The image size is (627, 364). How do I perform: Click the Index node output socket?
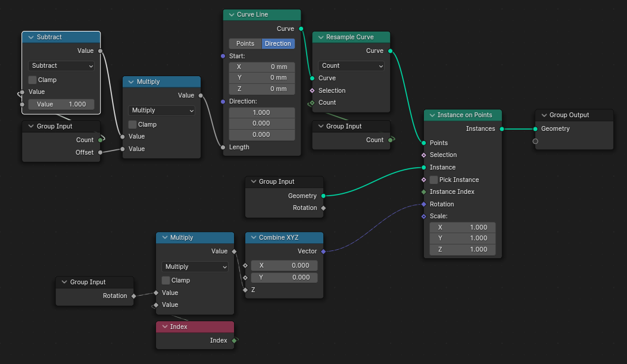(x=235, y=340)
